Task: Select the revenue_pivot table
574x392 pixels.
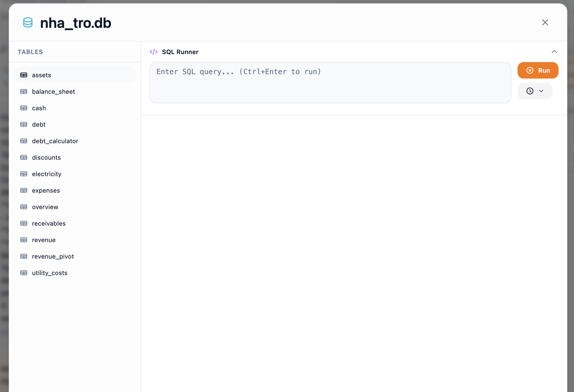Action: click(x=53, y=256)
